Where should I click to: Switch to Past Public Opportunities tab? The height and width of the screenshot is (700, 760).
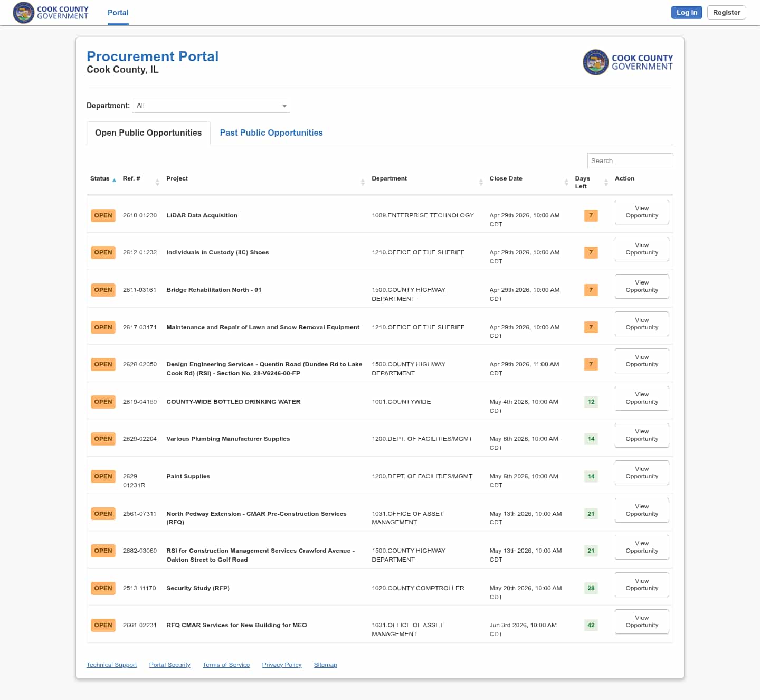pyautogui.click(x=271, y=133)
